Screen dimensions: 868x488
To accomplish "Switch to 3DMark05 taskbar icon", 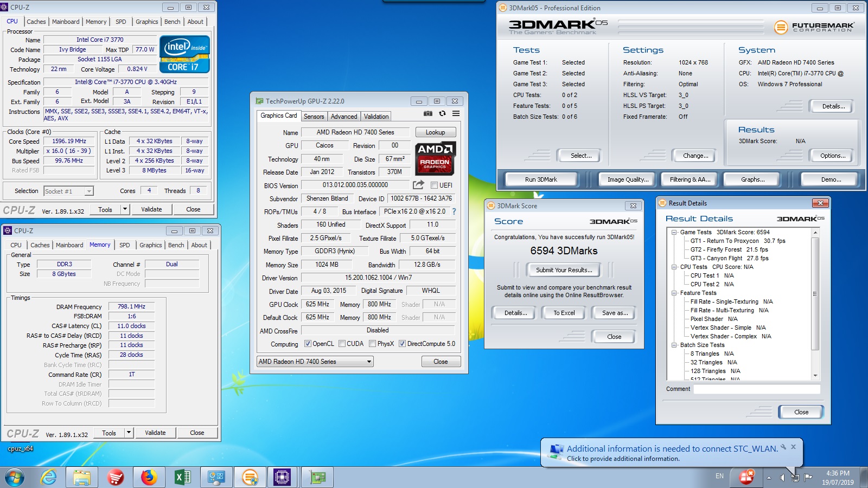I will (250, 478).
